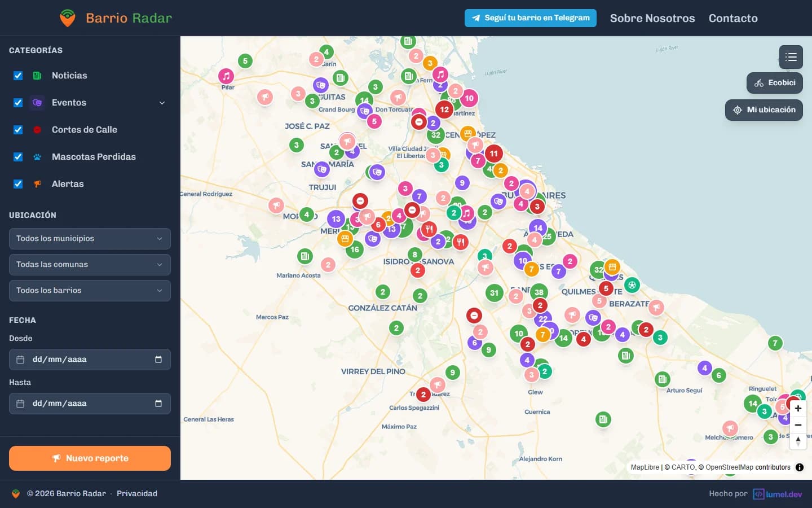
Task: Open the Todos los municipios dropdown
Action: (x=90, y=239)
